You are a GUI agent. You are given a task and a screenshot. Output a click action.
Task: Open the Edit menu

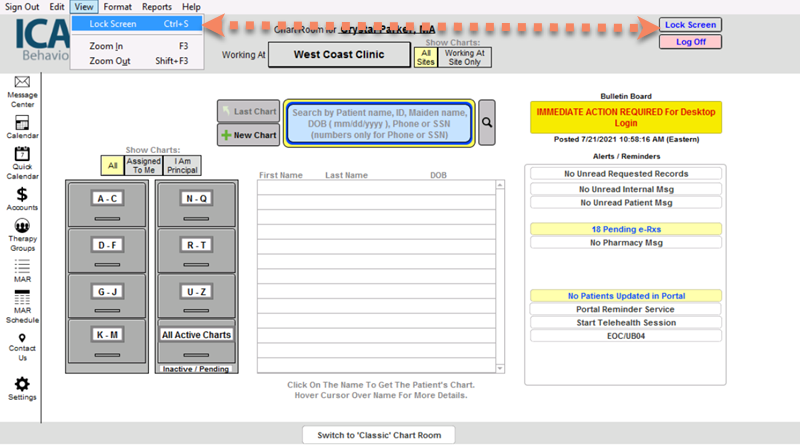click(x=57, y=7)
